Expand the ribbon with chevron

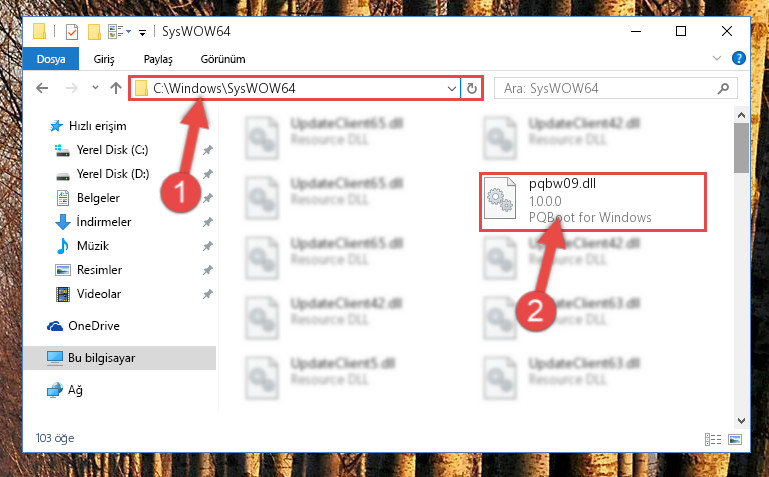coord(717,58)
